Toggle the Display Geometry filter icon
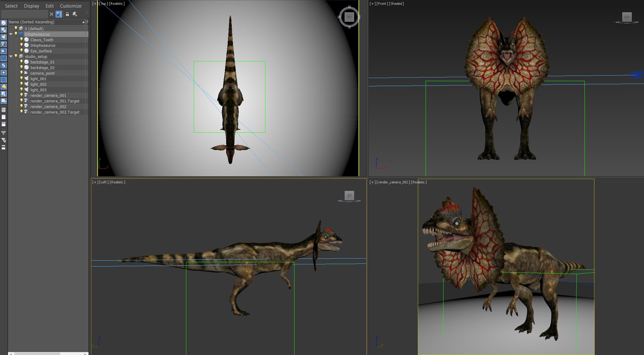This screenshot has width=644, height=355. [x=4, y=23]
